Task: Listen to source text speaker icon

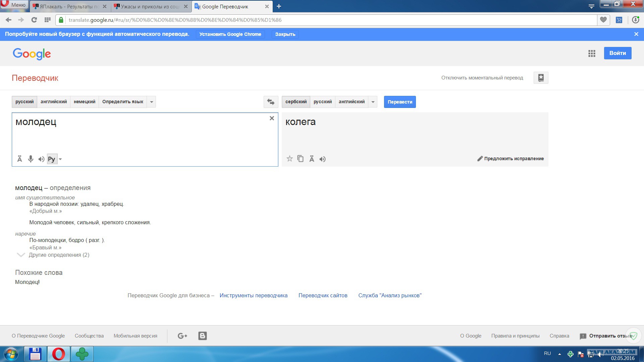Action: coord(41,159)
